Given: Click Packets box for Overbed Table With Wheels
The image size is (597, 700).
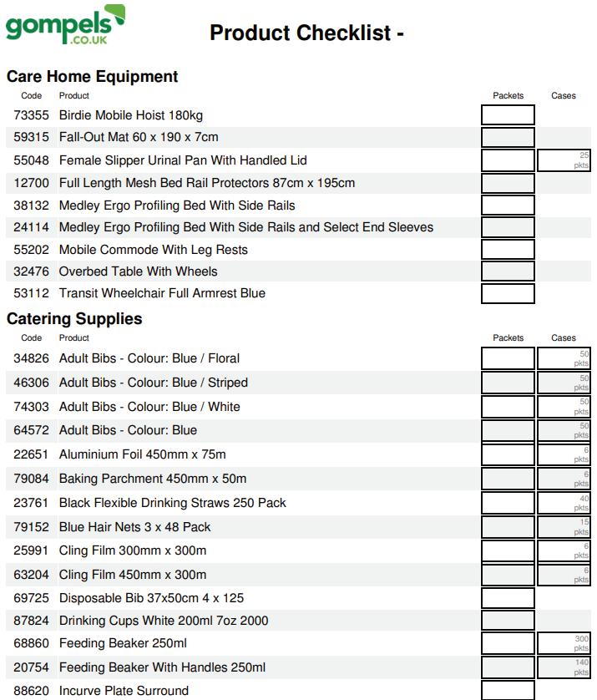Looking at the screenshot, I should tap(508, 271).
